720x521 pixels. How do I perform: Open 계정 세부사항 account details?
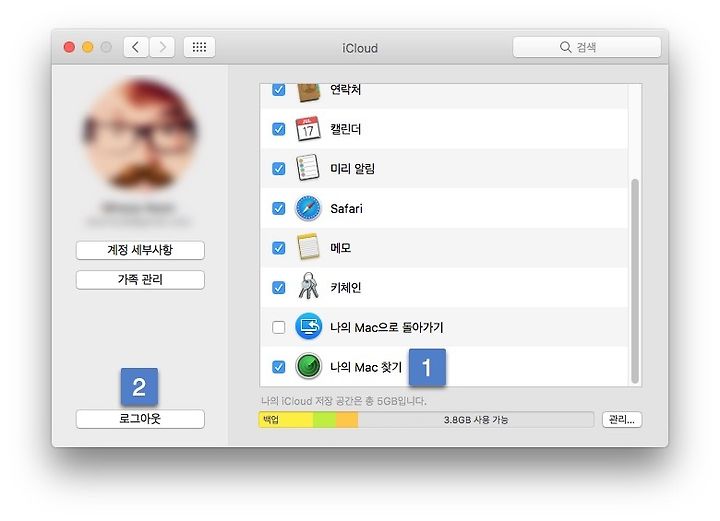coord(140,250)
